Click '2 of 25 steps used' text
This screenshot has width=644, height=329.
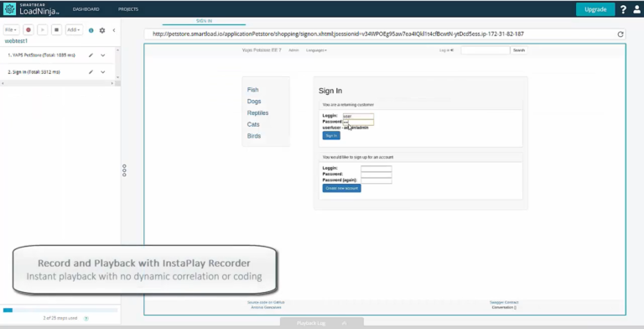(60, 318)
